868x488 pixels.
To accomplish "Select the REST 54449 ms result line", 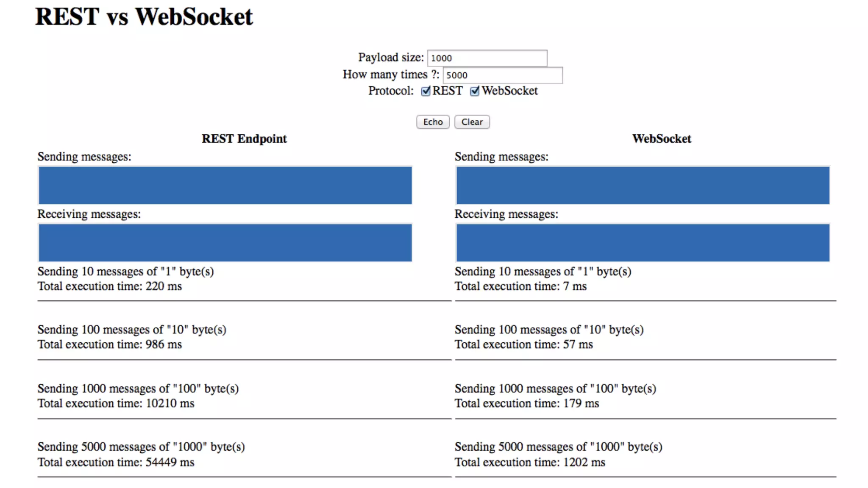I will point(116,462).
